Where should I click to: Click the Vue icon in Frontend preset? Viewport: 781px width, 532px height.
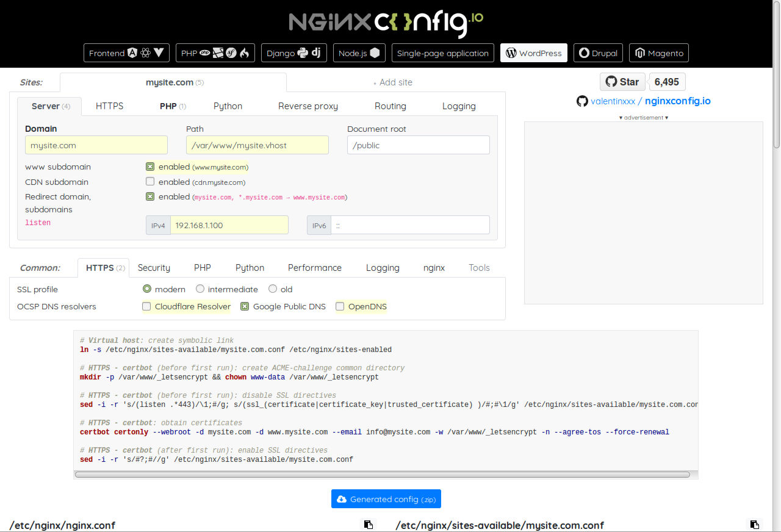point(159,53)
